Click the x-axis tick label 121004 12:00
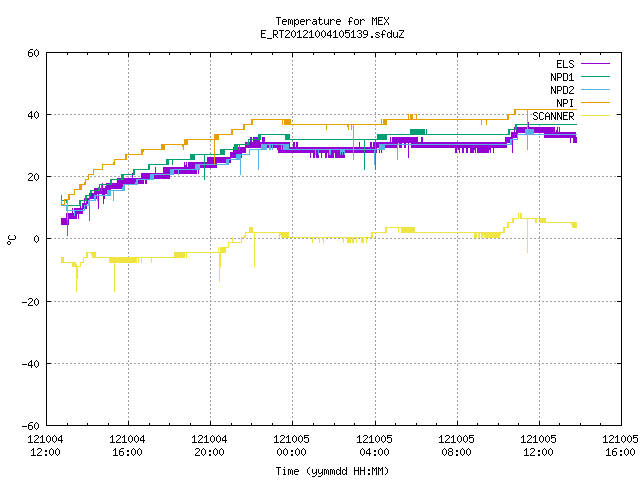The height and width of the screenshot is (480, 640). click(x=45, y=446)
